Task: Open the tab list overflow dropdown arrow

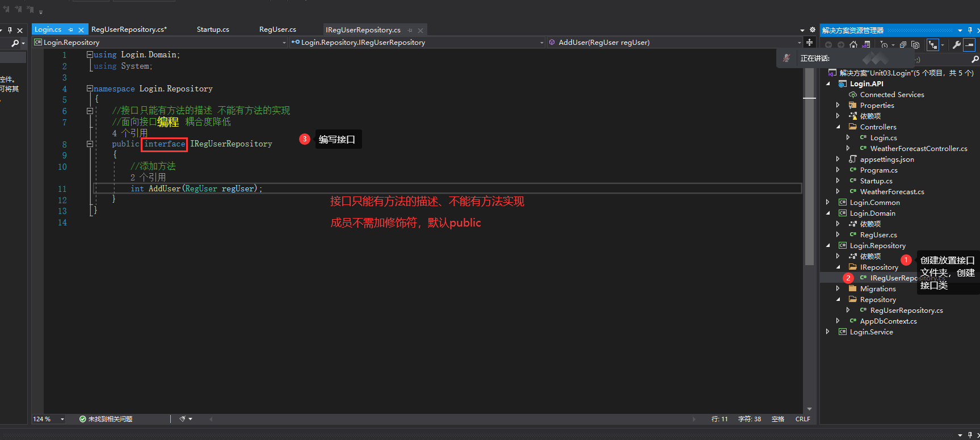Action: tap(802, 30)
